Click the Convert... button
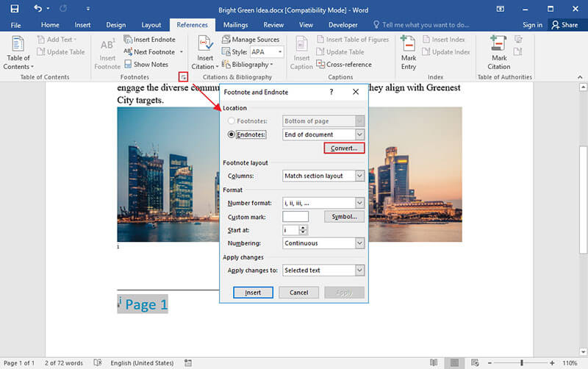Image resolution: width=588 pixels, height=369 pixels. click(344, 148)
